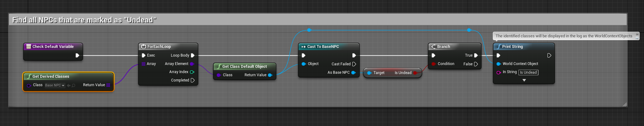Click the Check Default Variable event icon
644x126 pixels.
[x=29, y=47]
